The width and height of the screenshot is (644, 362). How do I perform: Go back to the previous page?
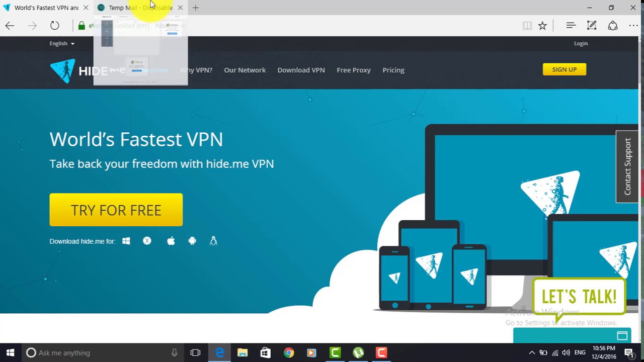10,26
